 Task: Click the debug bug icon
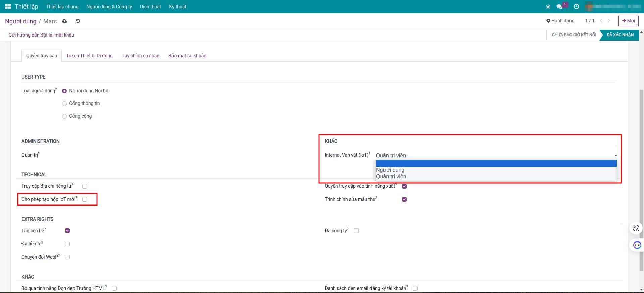[x=548, y=7]
